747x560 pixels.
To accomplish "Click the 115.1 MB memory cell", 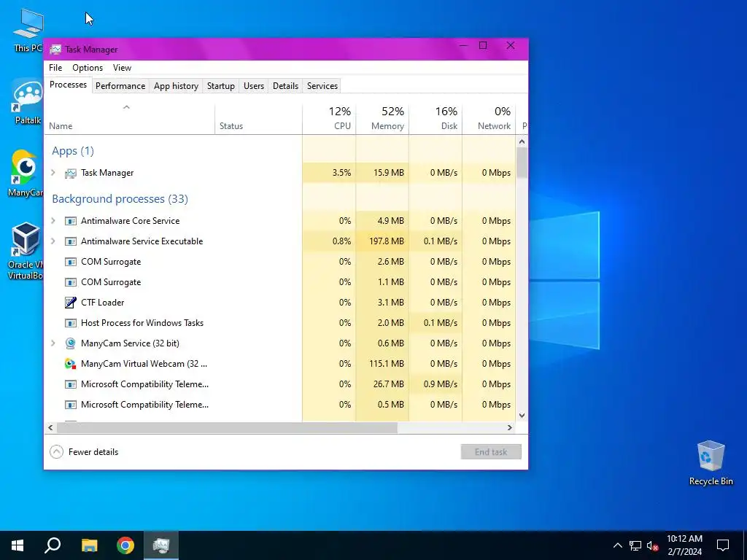I will point(382,363).
